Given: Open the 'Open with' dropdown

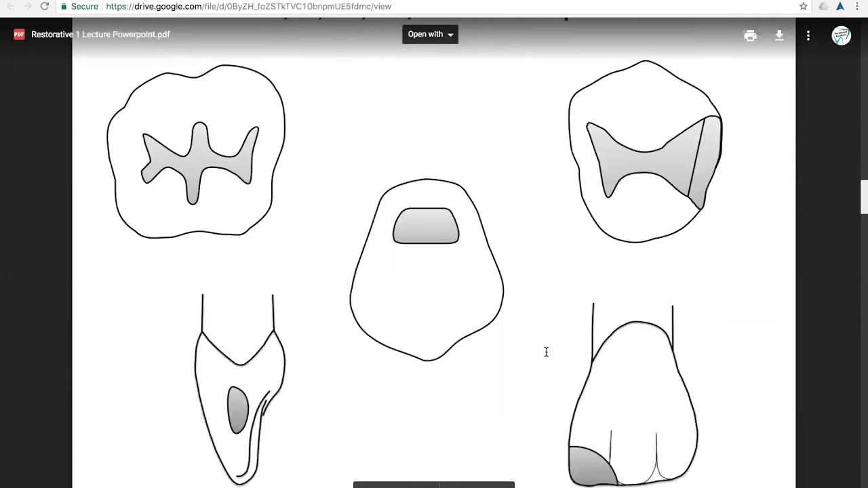Looking at the screenshot, I should coord(430,35).
